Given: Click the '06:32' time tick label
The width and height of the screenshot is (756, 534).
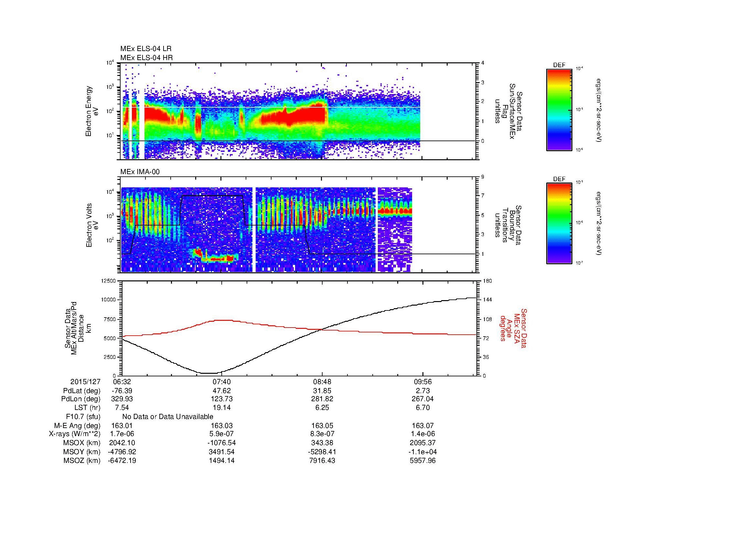Looking at the screenshot, I should click(x=122, y=382).
